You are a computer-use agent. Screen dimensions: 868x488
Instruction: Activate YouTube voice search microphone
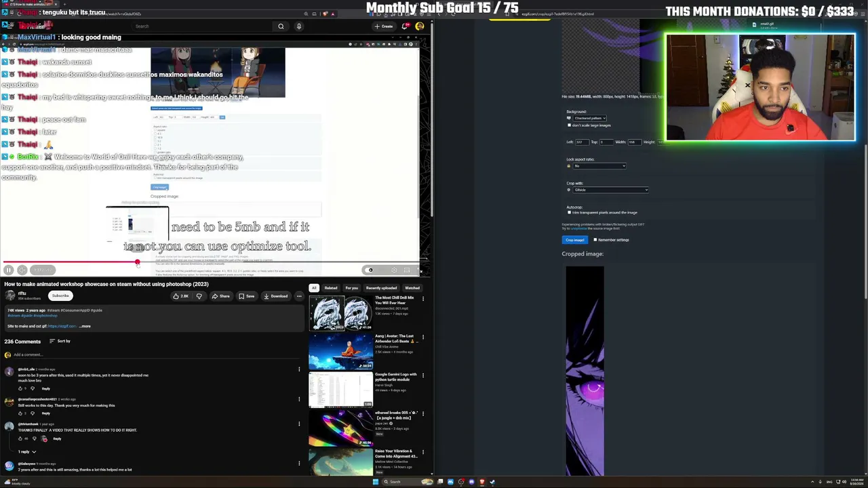tap(298, 26)
